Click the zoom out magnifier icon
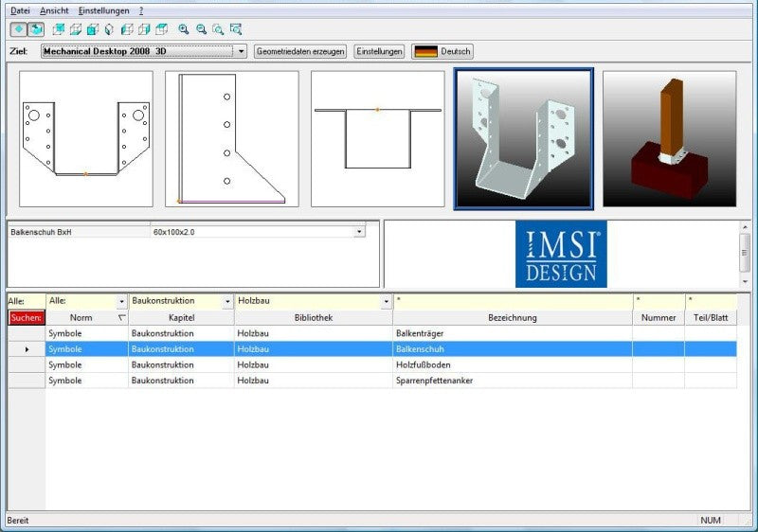 tap(201, 29)
